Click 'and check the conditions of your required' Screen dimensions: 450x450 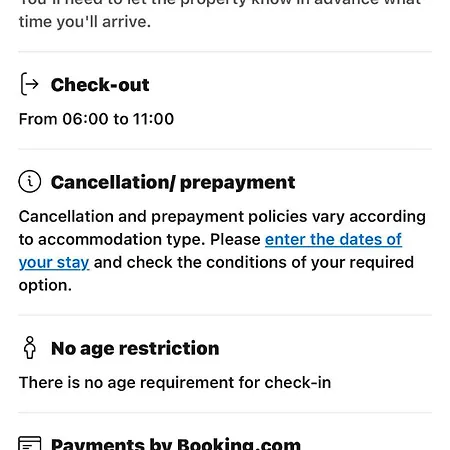click(x=254, y=262)
